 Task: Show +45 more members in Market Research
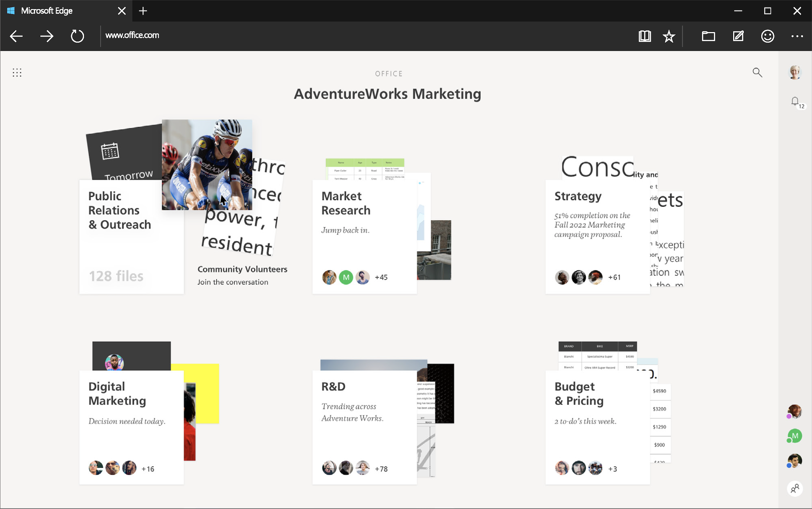[x=381, y=278]
